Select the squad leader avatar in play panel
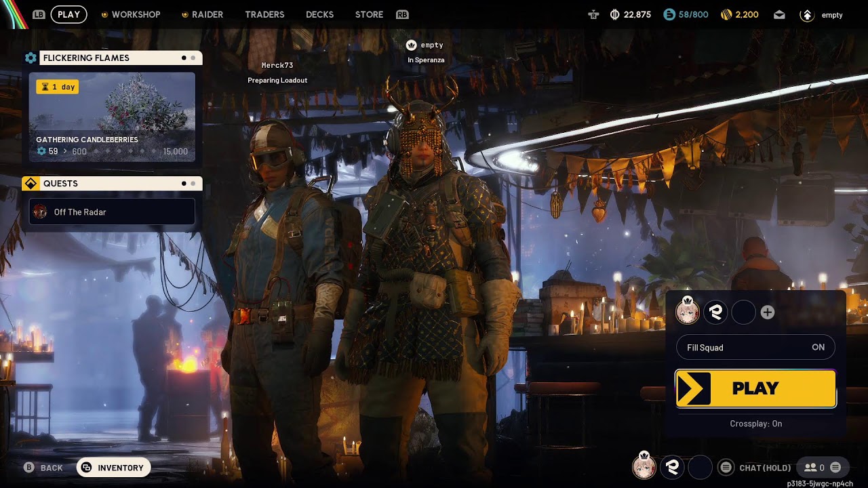This screenshot has height=488, width=868. point(688,312)
